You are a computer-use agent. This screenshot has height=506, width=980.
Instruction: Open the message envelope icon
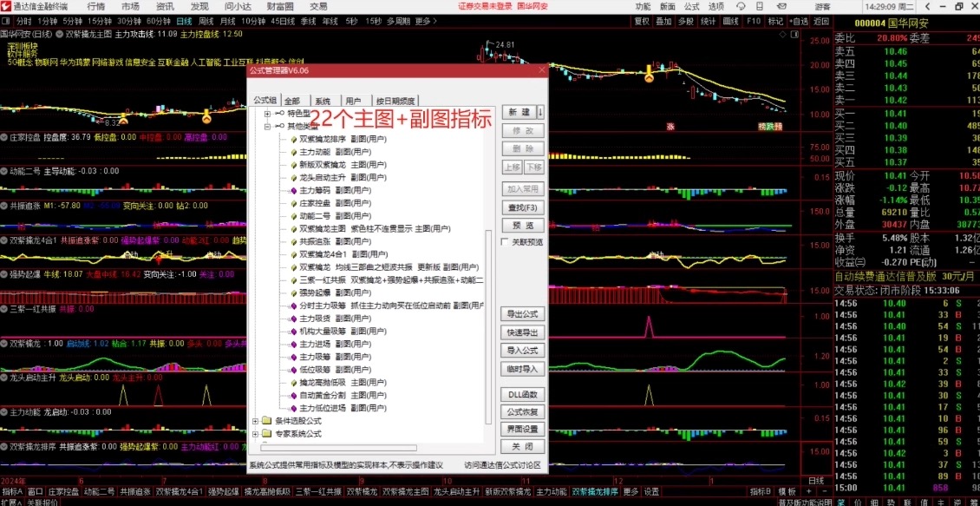(x=782, y=6)
